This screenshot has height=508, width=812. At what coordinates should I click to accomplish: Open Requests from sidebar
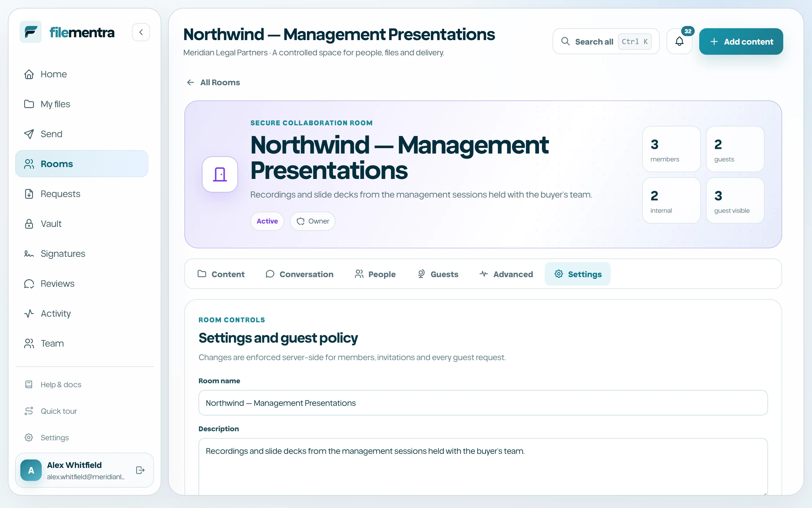tap(81, 194)
